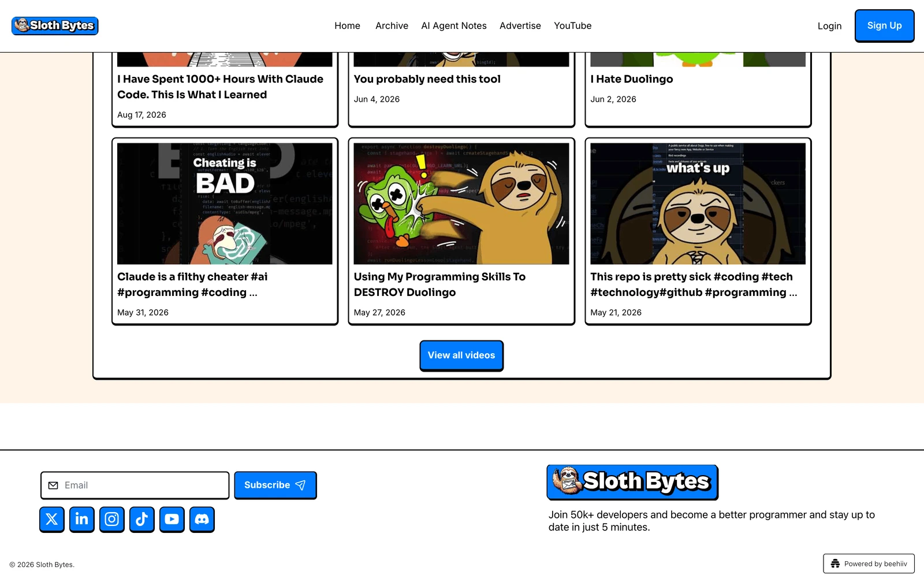Open the TikTok social icon
The image size is (924, 578).
click(142, 519)
